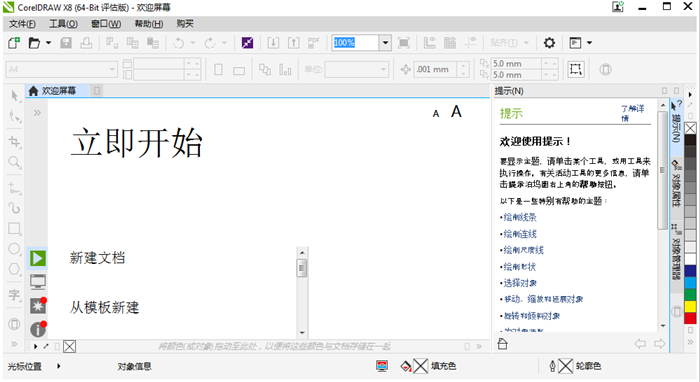Open the 窗口(W) menu
Viewport: 700px width, 382px height.
pos(106,24)
